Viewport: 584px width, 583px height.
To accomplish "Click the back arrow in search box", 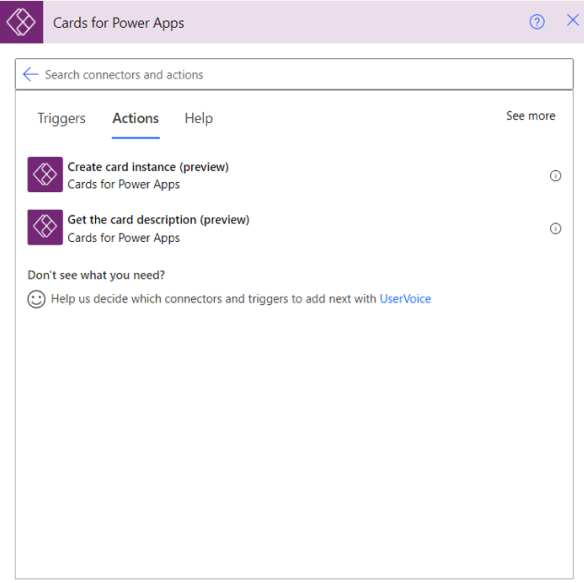I will (x=31, y=74).
